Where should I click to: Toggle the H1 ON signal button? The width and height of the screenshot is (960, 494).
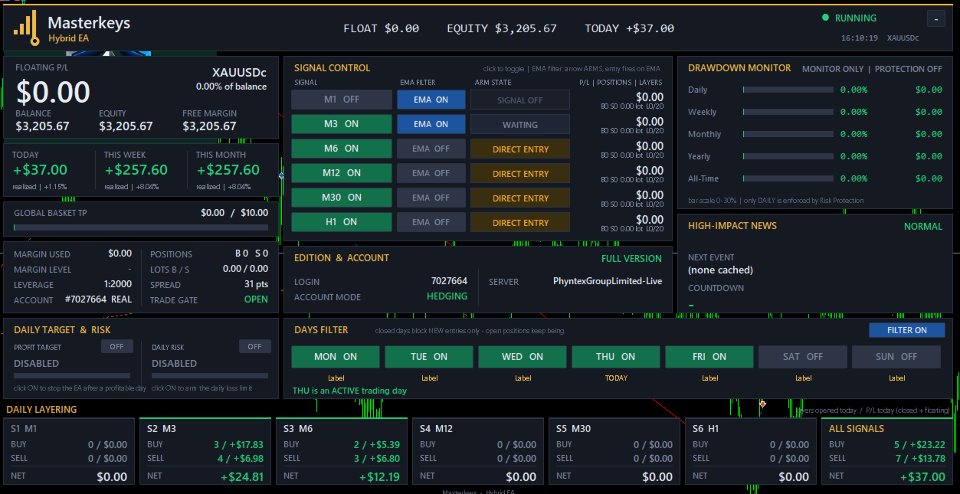pos(341,222)
